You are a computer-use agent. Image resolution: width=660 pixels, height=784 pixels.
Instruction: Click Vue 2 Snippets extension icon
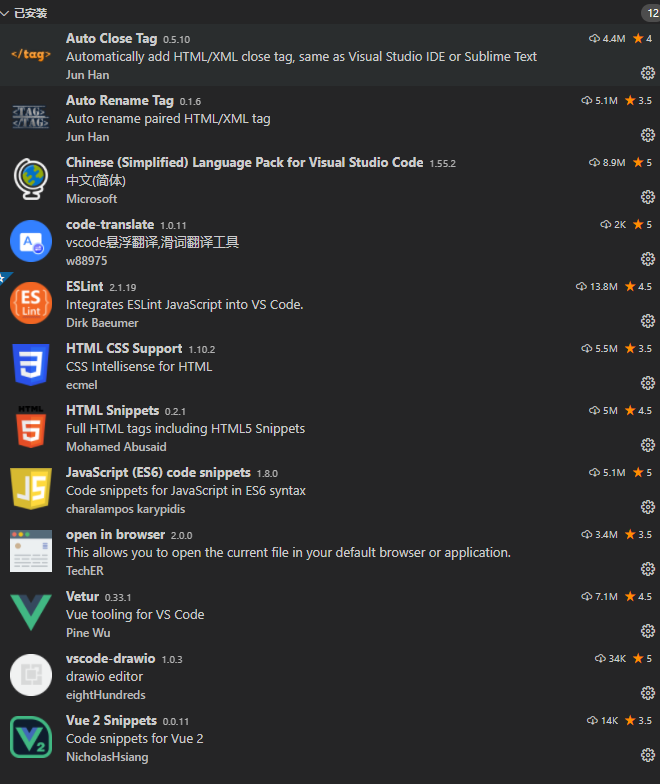point(31,737)
